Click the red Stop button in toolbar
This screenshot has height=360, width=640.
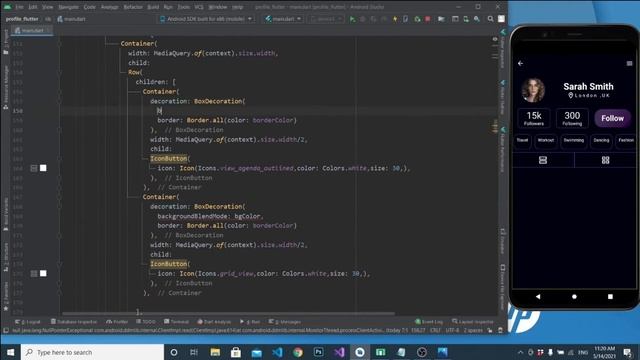coord(427,19)
